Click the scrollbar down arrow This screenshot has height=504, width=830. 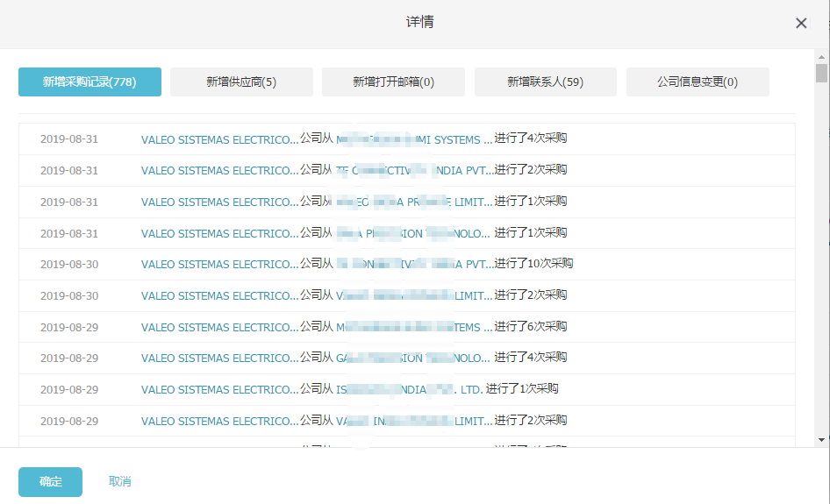[821, 439]
